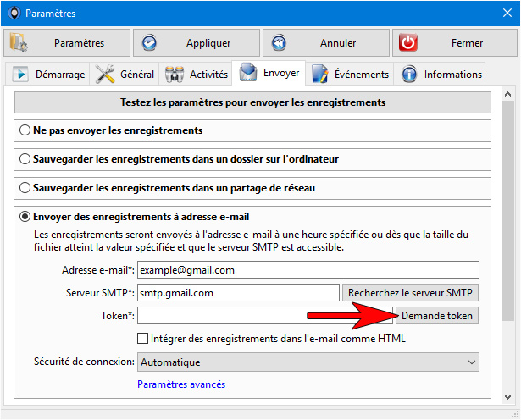Click the scrollbar up arrow
Screen dimensions: 521x420
tap(507, 94)
